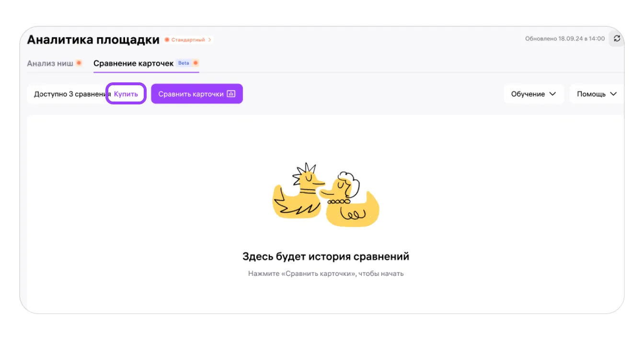The height and width of the screenshot is (340, 644).
Task: Open tariff details via arrow after Стандартный
Action: point(210,40)
